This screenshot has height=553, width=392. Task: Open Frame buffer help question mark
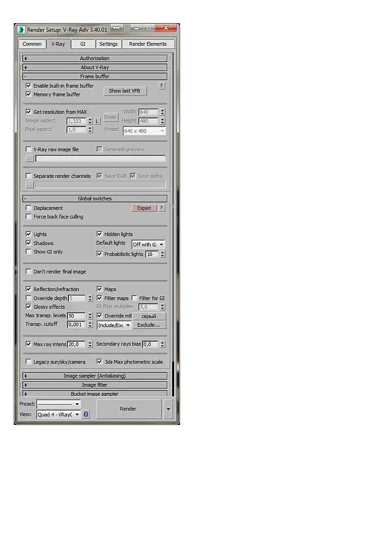(161, 86)
